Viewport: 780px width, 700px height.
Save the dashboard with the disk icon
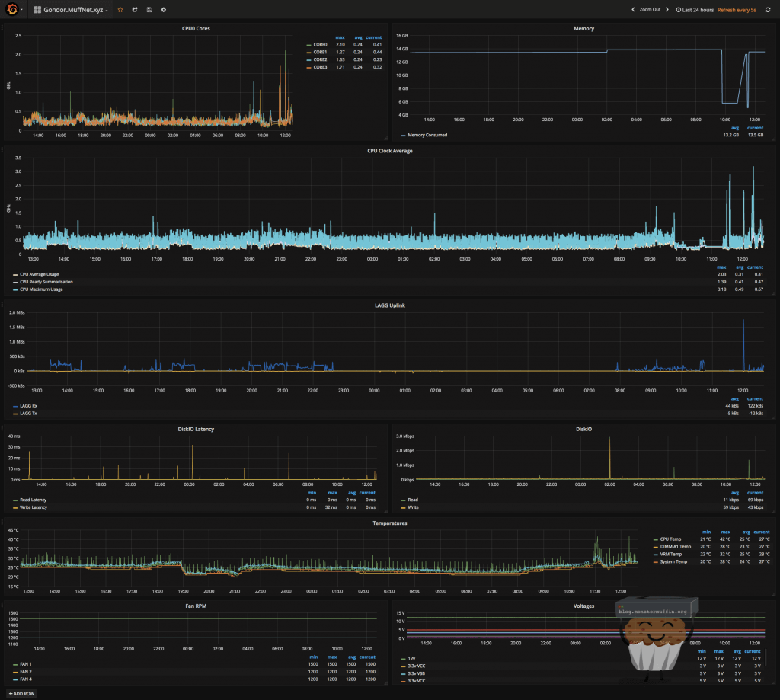(x=149, y=10)
